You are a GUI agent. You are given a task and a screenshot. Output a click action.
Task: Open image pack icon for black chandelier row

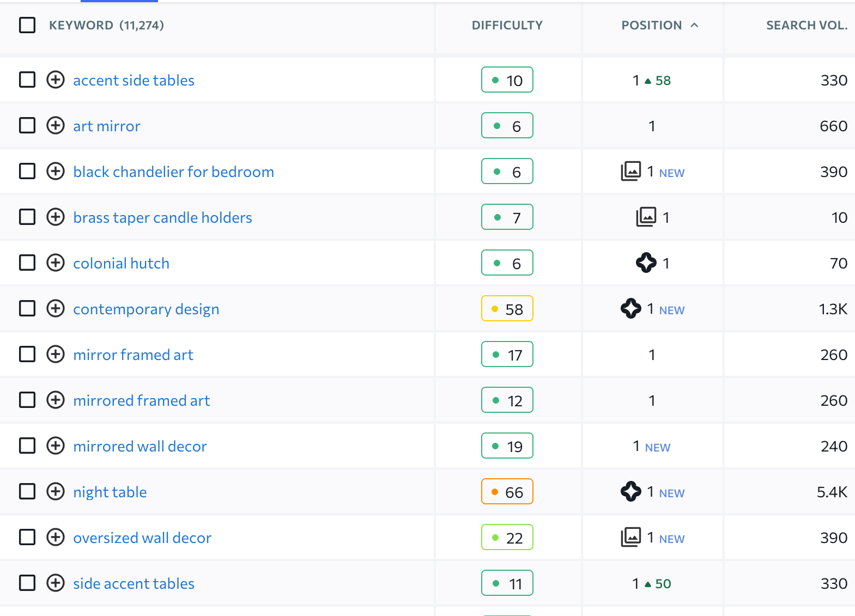pyautogui.click(x=631, y=171)
